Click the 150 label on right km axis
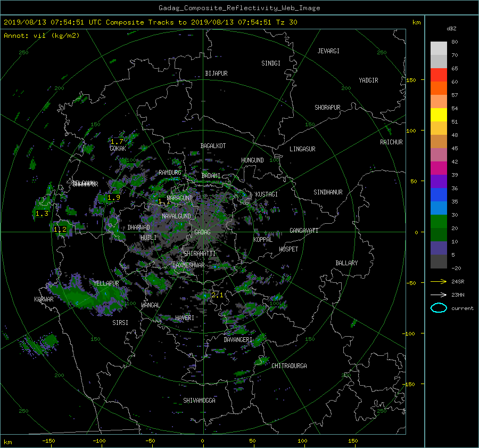The height and width of the screenshot is (448, 479). (411, 80)
